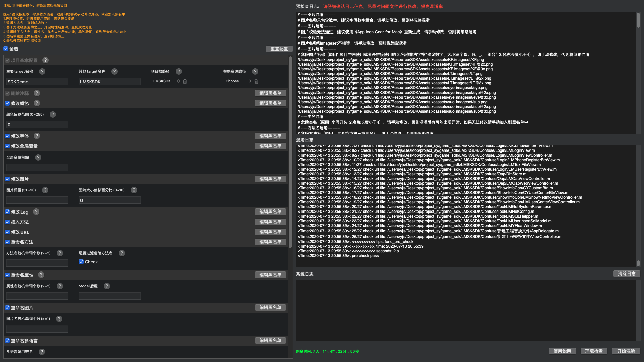This screenshot has width=644, height=362.
Task: Click the settings panel vertical scrollbar
Action: pos(290,153)
